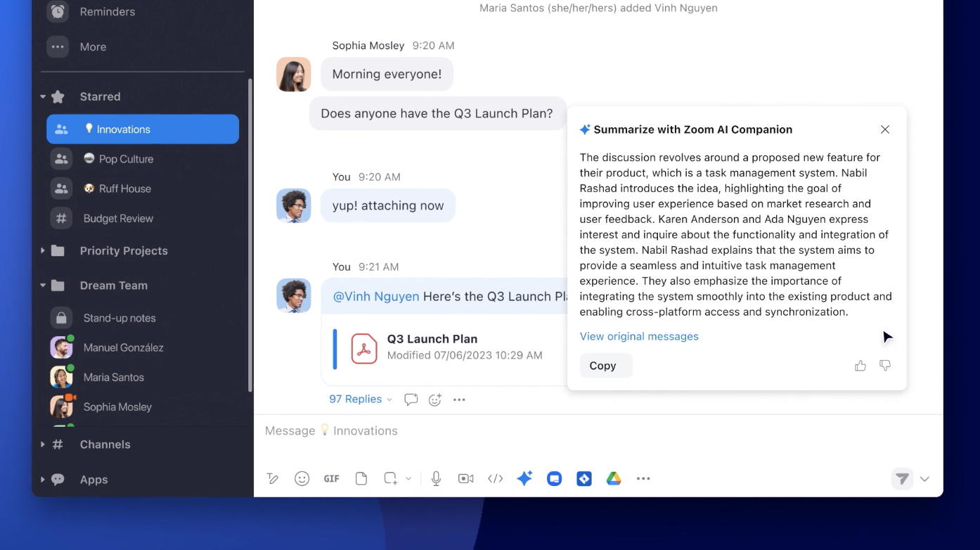Open message more options ellipsis
Viewport: 980px width, 550px height.
[459, 399]
